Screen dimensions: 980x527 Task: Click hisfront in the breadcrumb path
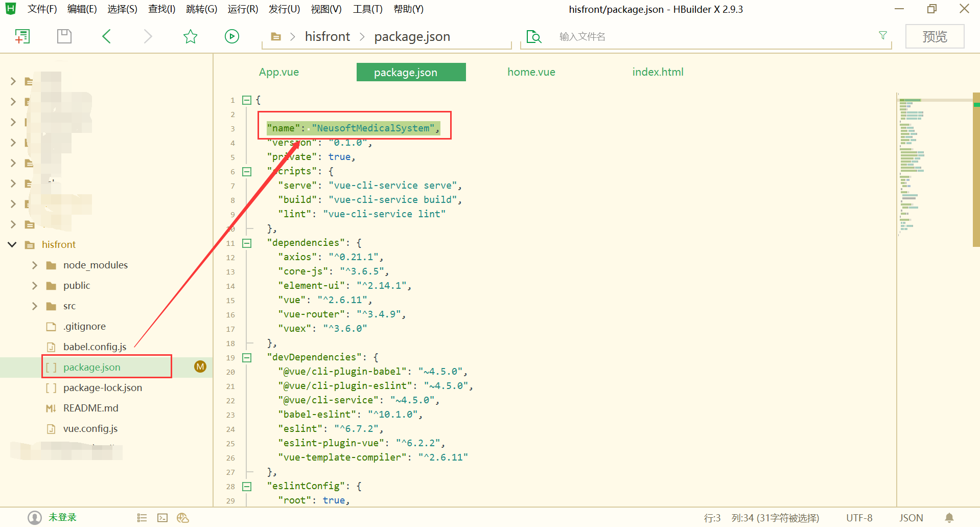click(x=328, y=37)
